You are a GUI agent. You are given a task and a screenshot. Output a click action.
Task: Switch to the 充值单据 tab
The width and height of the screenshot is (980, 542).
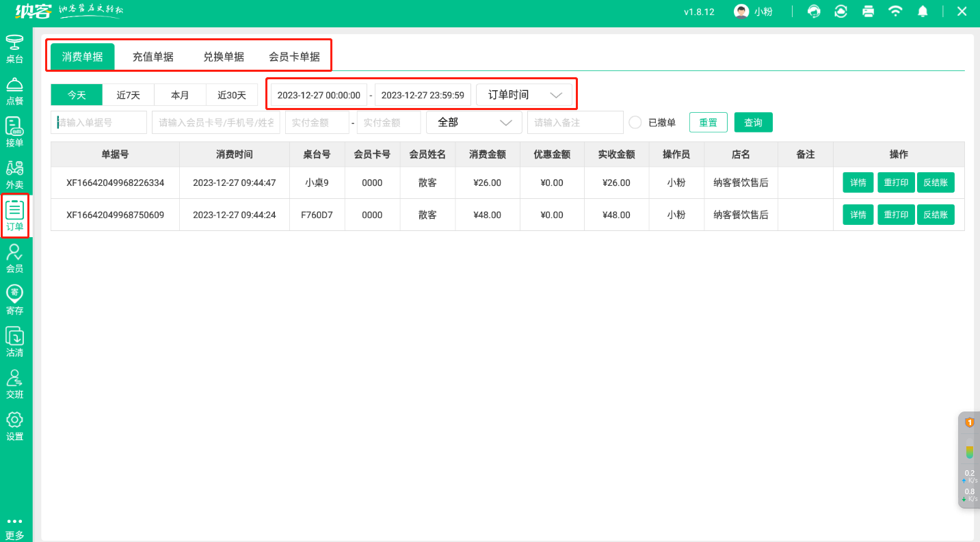(152, 56)
